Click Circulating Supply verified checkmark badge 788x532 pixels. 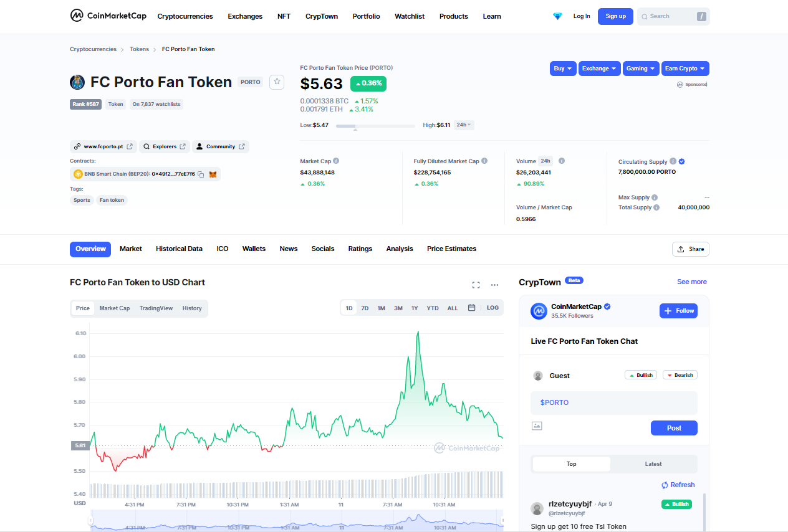point(682,161)
